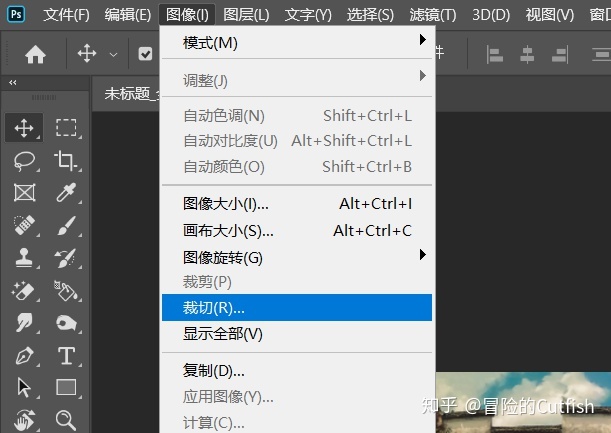The image size is (611, 433).
Task: Select the Eraser tool
Action: 24,291
